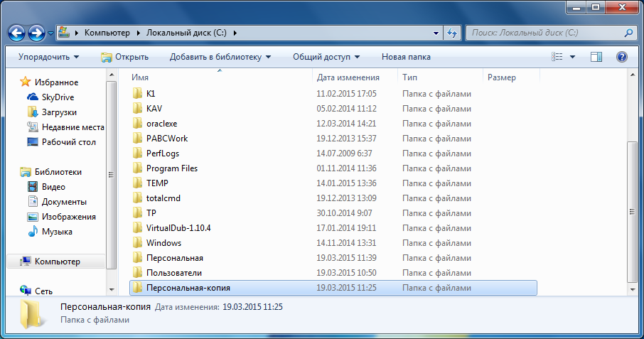The width and height of the screenshot is (644, 339).
Task: Expand arrow after Локальный диск (C:) breadcrumb
Action: (x=235, y=33)
